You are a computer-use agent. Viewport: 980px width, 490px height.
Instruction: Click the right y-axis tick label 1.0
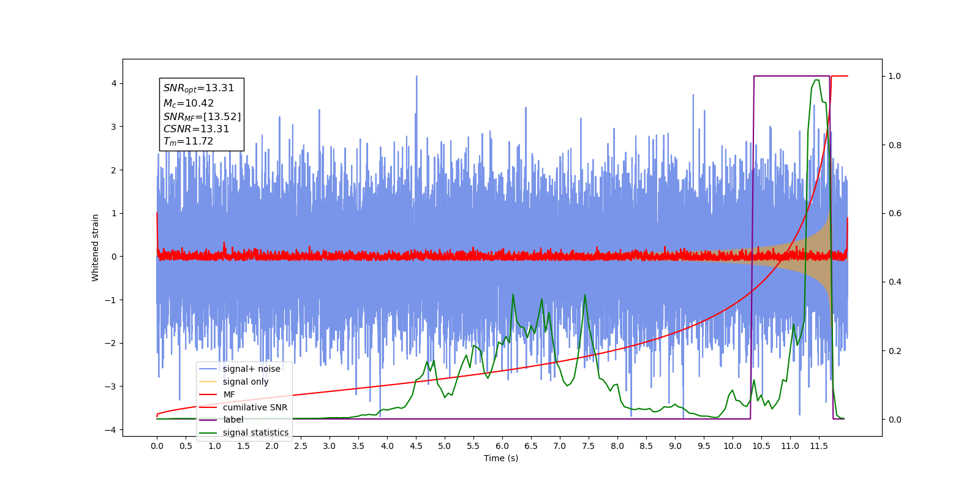pos(895,76)
